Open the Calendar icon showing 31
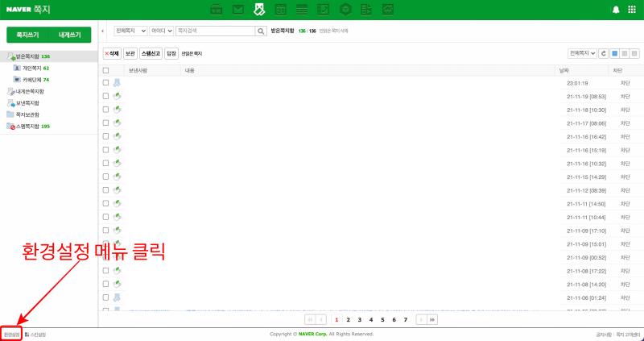The image size is (644, 341). 280,10
